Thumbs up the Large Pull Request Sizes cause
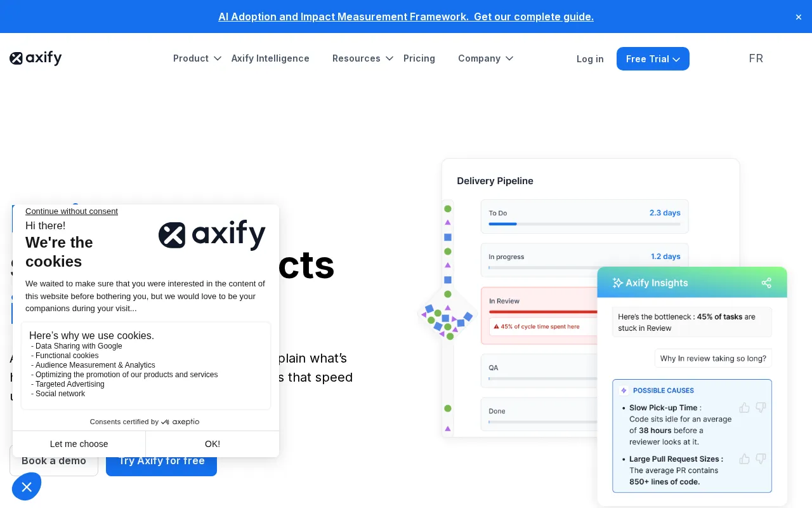 click(745, 458)
